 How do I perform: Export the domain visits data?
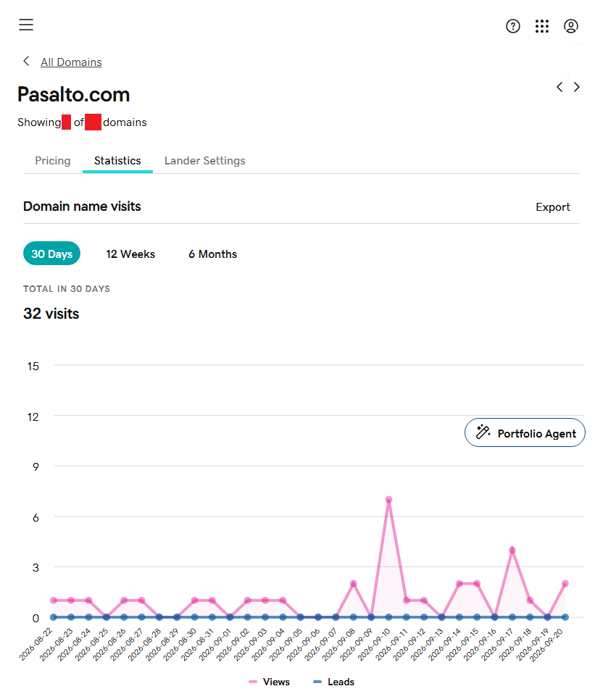click(x=553, y=207)
